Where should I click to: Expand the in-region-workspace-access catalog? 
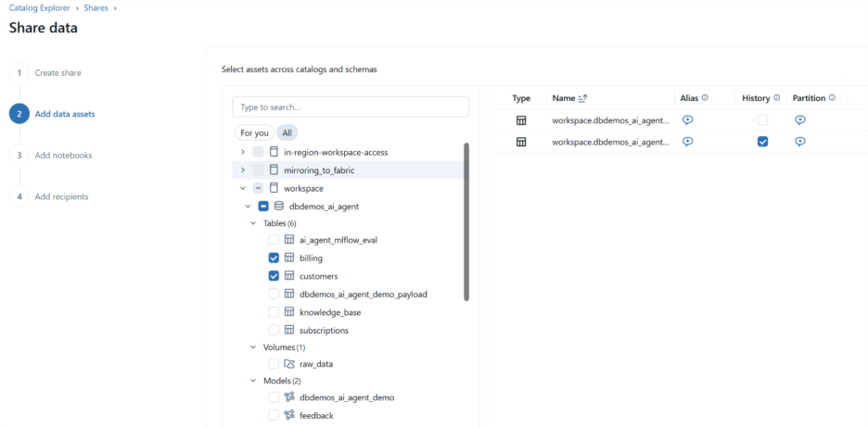tap(242, 152)
